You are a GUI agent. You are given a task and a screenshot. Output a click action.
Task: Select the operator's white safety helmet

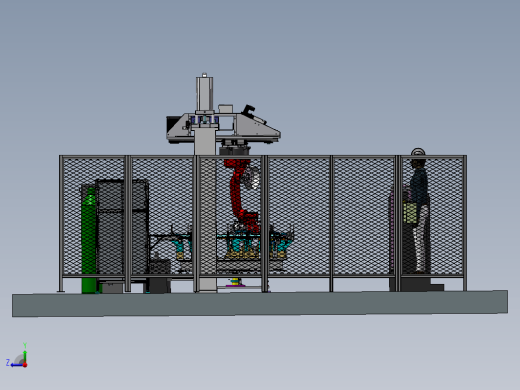tap(418, 152)
